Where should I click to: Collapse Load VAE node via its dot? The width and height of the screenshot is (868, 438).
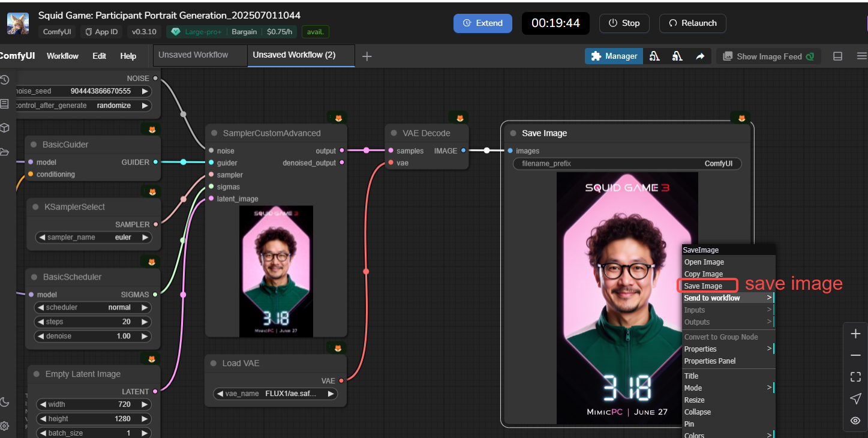tap(214, 363)
